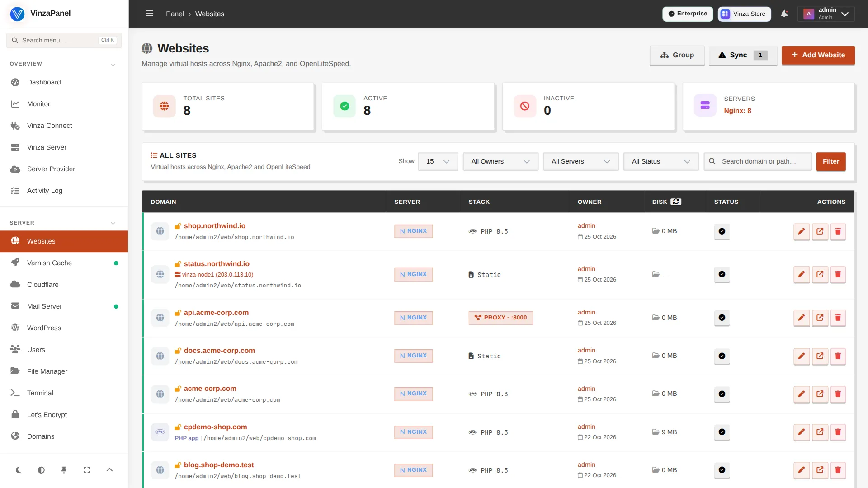The image size is (868, 488).
Task: Click the Sync button
Action: [743, 55]
